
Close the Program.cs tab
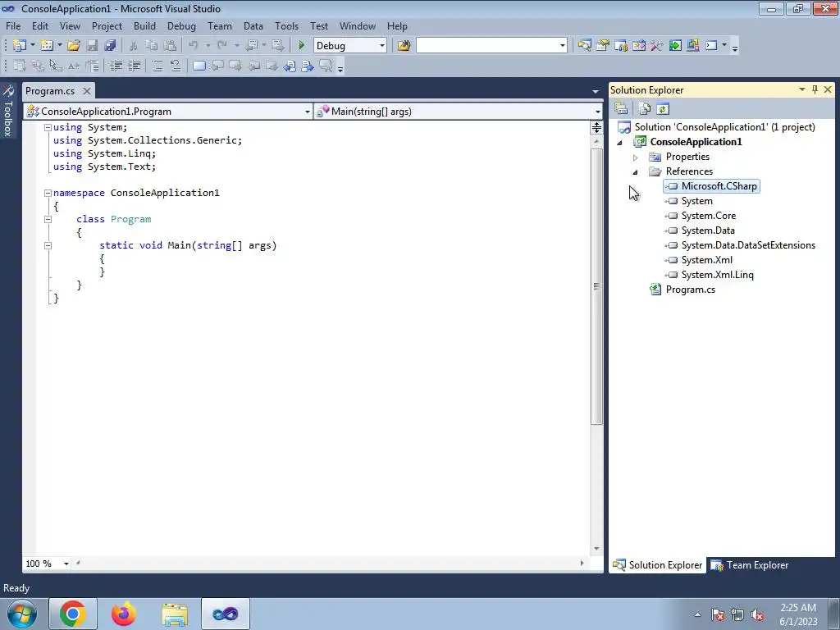(86, 91)
